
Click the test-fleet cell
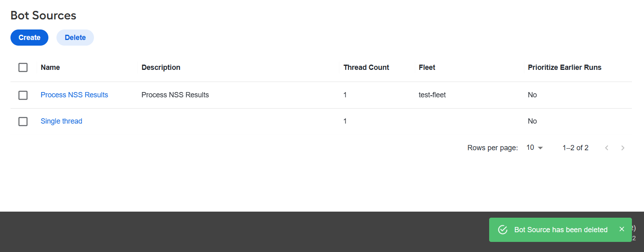point(432,95)
